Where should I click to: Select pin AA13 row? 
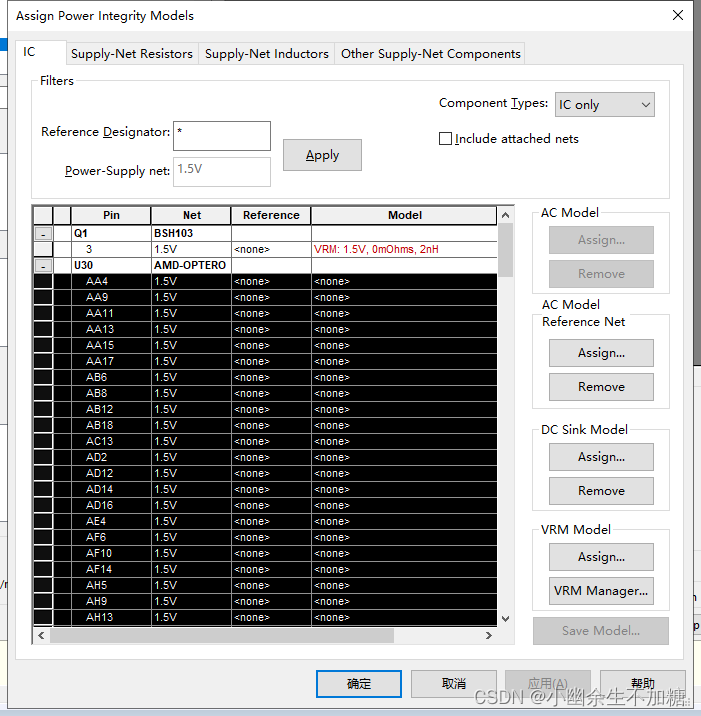265,329
